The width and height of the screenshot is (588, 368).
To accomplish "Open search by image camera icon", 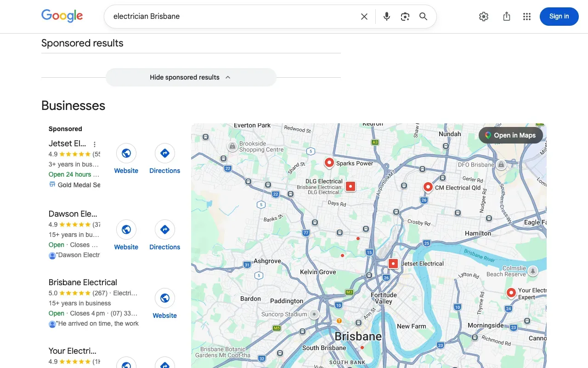I will tap(405, 17).
